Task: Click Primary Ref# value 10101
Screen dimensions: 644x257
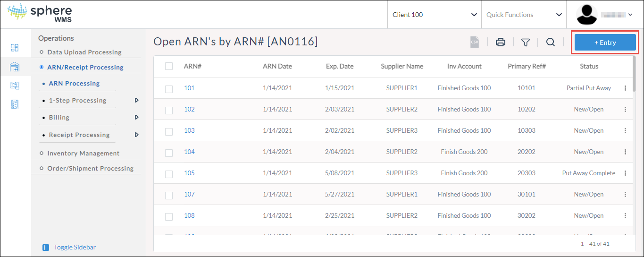Action: (x=527, y=88)
